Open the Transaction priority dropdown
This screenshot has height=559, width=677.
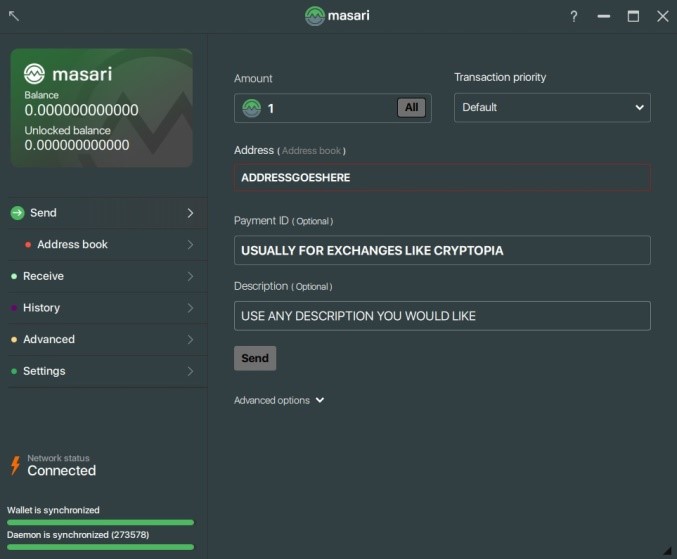(552, 107)
